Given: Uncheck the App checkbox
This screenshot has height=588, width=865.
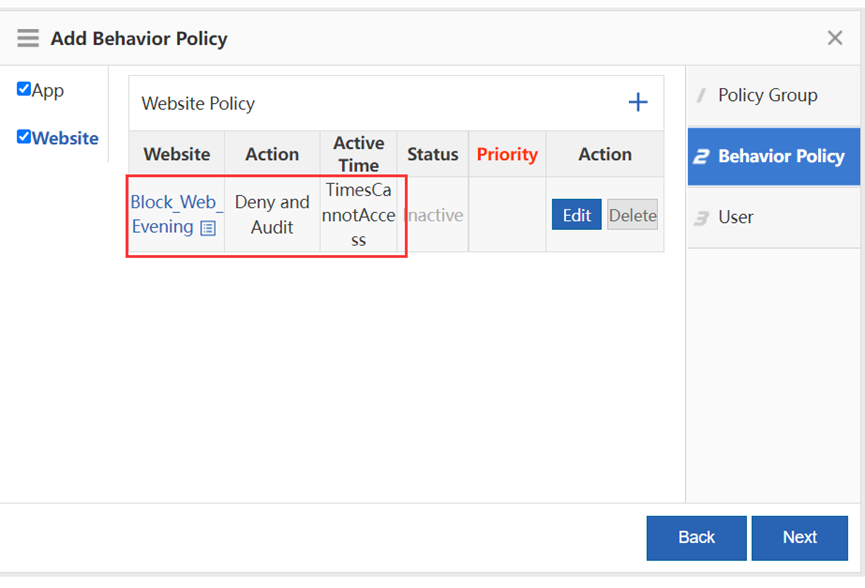Looking at the screenshot, I should click(24, 89).
